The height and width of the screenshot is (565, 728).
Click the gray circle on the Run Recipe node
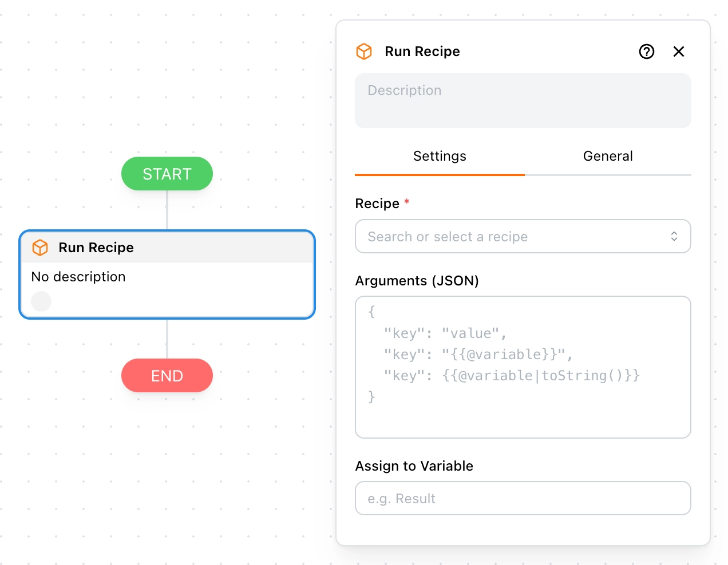point(41,301)
